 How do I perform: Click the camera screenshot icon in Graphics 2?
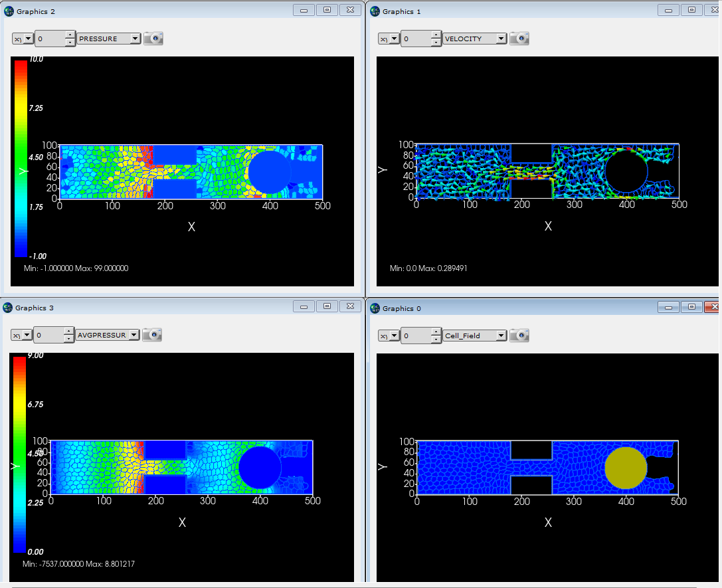coord(153,39)
